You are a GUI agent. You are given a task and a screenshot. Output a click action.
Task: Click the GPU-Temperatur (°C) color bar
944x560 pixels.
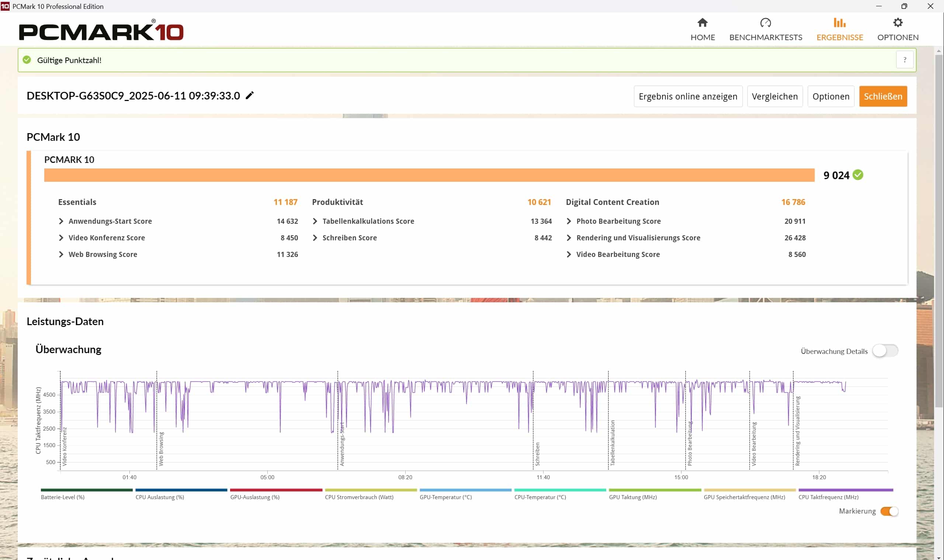pos(465,490)
